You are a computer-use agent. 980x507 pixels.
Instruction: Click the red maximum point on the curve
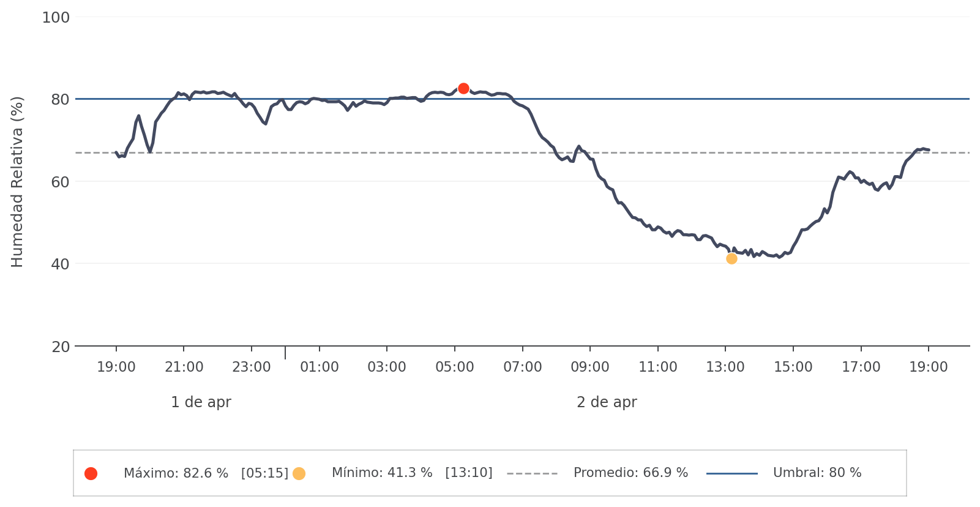point(463,89)
